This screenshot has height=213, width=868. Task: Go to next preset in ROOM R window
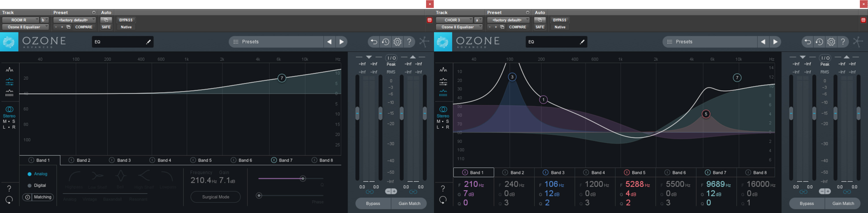click(x=342, y=42)
